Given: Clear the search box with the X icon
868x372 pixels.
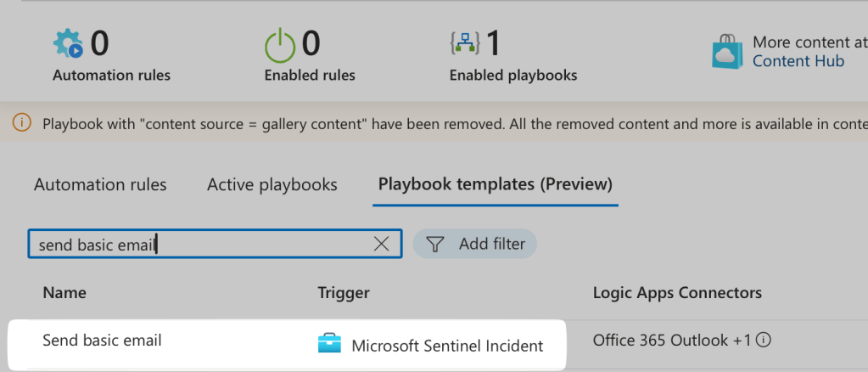Looking at the screenshot, I should (x=382, y=245).
